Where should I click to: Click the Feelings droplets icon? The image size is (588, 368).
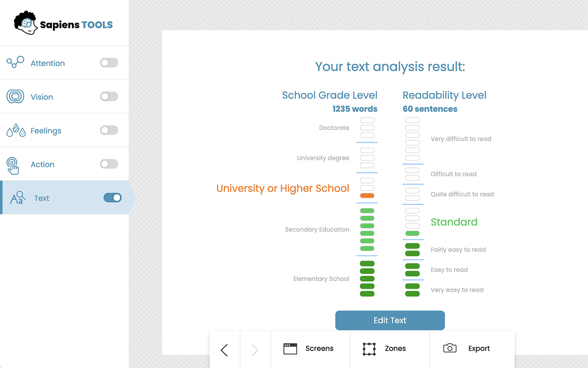click(15, 131)
